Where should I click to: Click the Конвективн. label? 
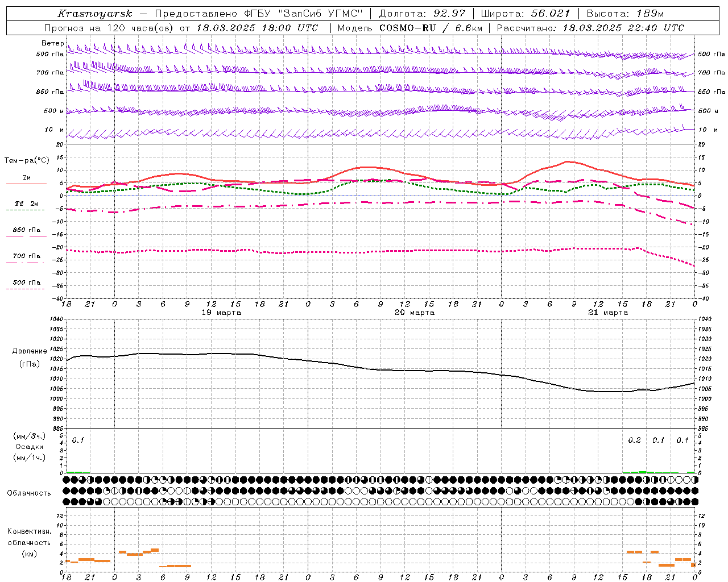pos(29,531)
